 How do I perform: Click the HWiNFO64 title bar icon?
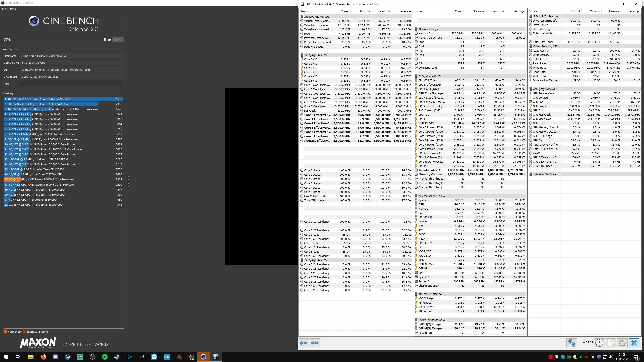coord(302,4)
